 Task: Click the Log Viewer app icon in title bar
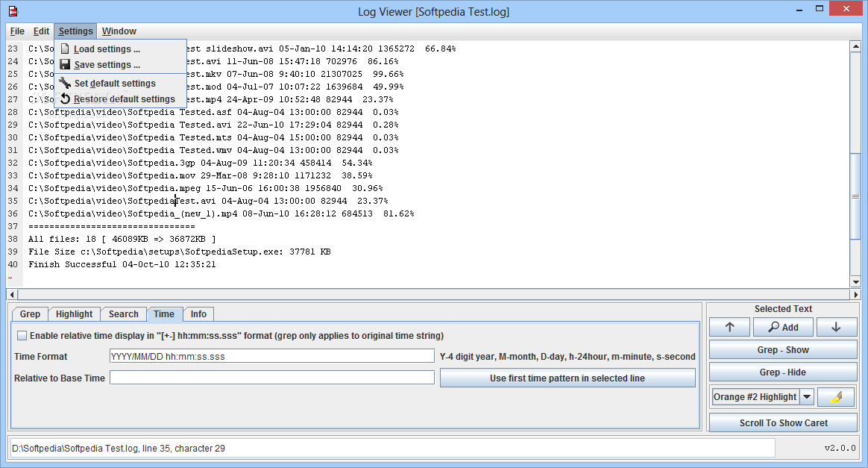[x=13, y=10]
